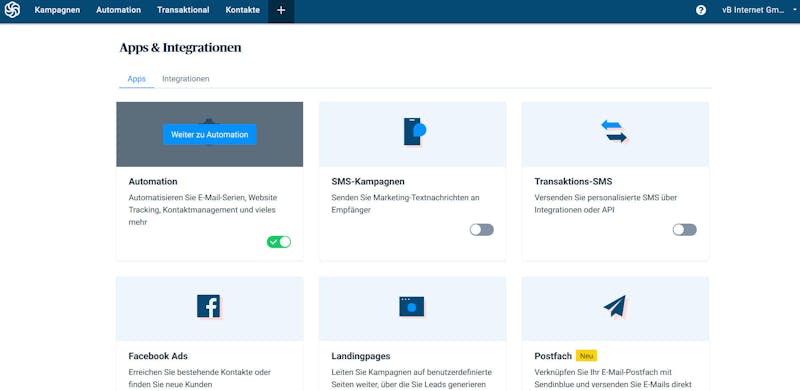Screen dimensions: 800x391
Task: Click the Facebook Ads logo icon
Action: [209, 307]
